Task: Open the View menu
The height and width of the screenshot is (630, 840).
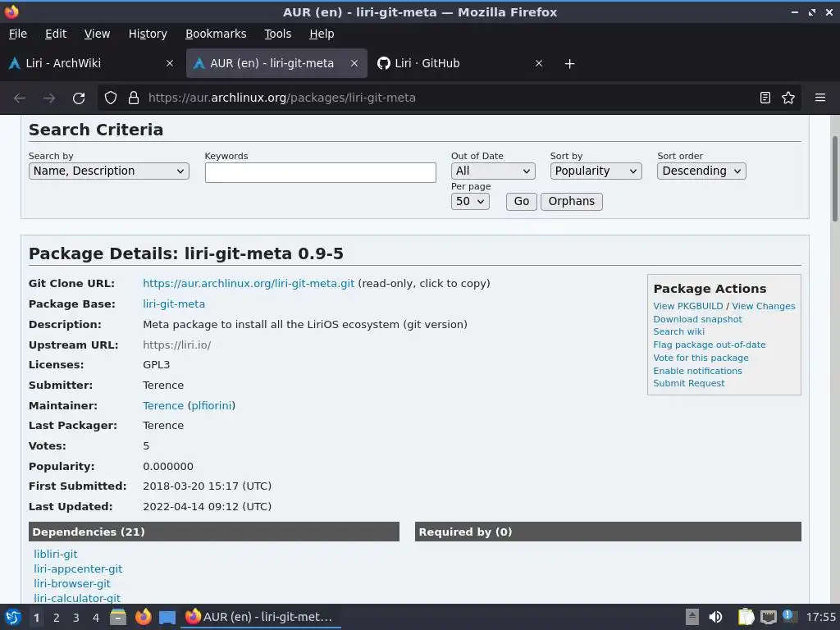Action: click(x=97, y=34)
